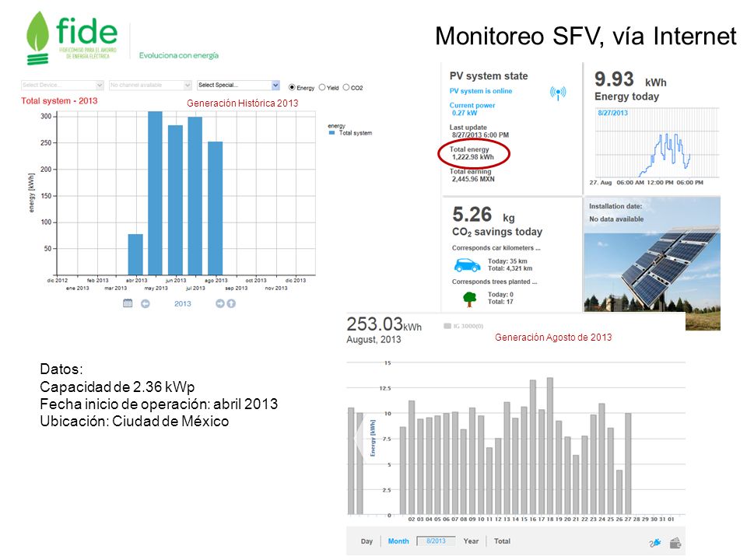Click the tallest bar on day 18 in the August chart
The height and width of the screenshot is (560, 747).
pyautogui.click(x=550, y=446)
